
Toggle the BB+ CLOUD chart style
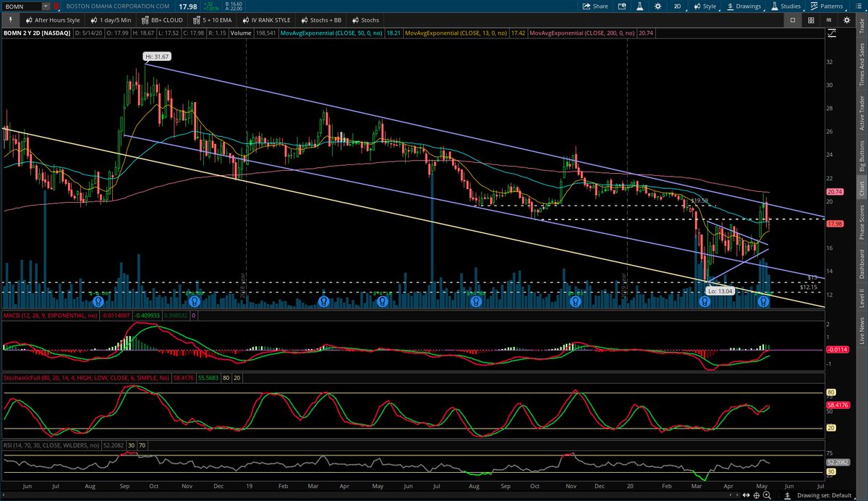coord(162,20)
